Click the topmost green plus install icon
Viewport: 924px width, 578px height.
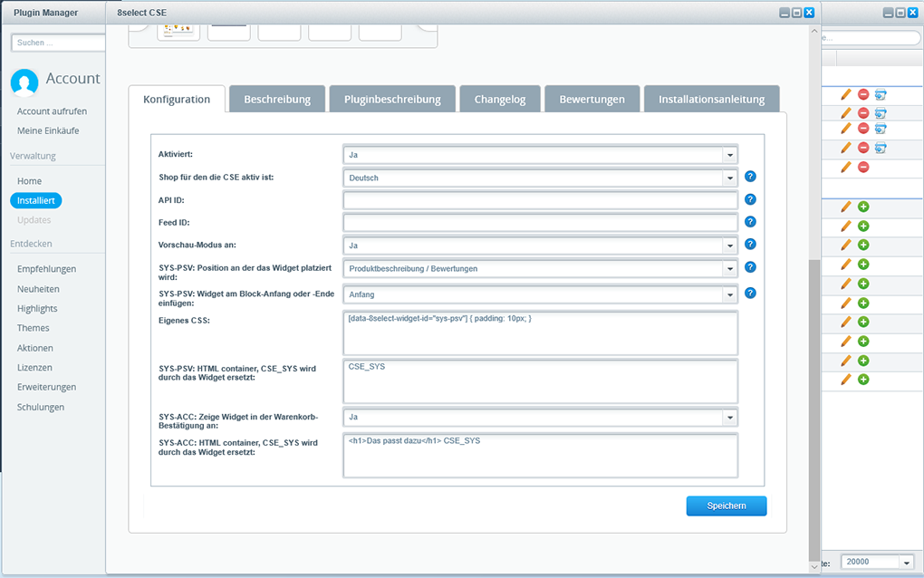click(863, 207)
